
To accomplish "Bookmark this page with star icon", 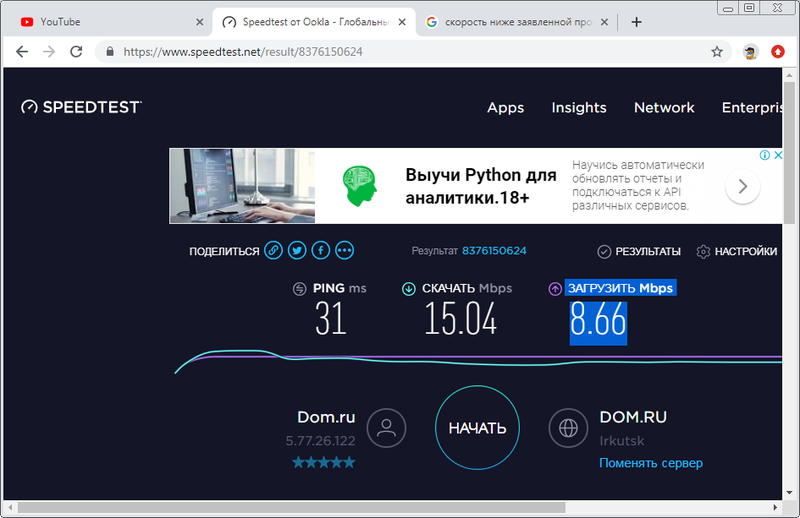I will [x=717, y=52].
